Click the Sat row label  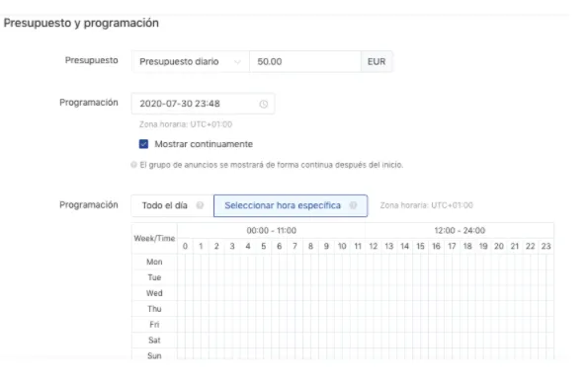[x=154, y=341]
